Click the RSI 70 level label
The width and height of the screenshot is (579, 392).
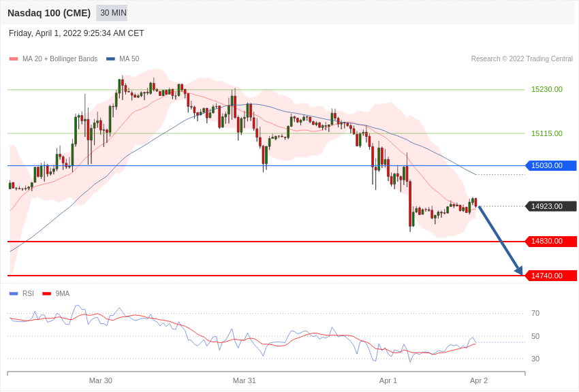tap(535, 313)
